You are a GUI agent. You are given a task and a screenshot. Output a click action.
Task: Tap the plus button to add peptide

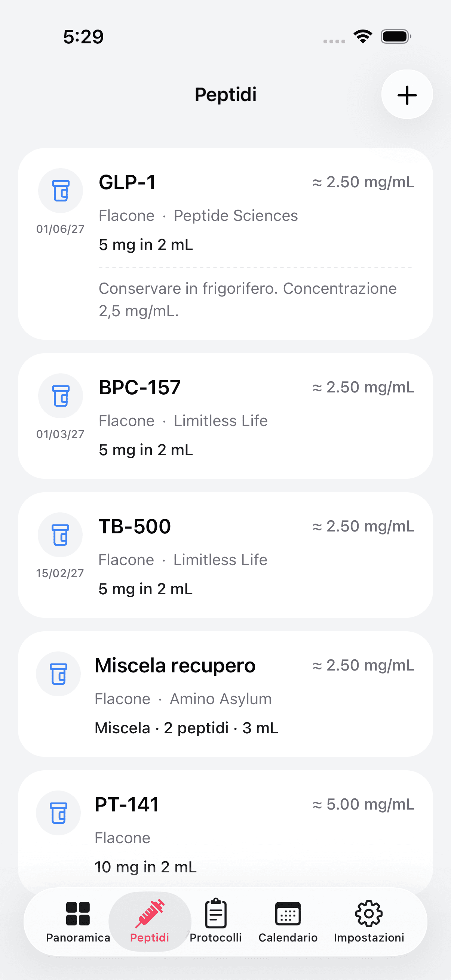407,95
